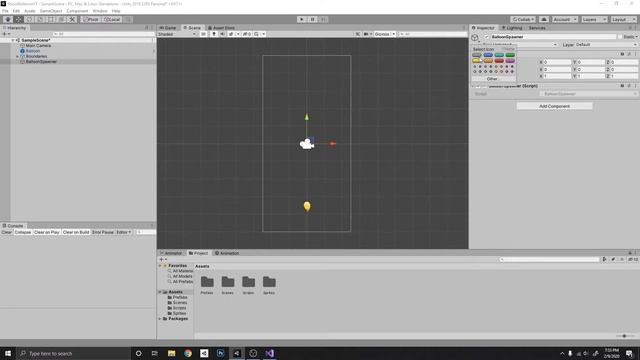Viewport: 640px width, 360px height.
Task: Open the Component menu
Action: [x=77, y=11]
